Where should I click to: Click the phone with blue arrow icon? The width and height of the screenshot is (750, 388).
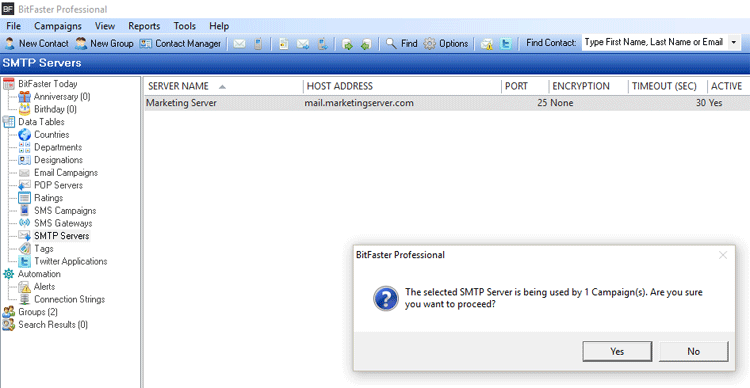pos(323,44)
